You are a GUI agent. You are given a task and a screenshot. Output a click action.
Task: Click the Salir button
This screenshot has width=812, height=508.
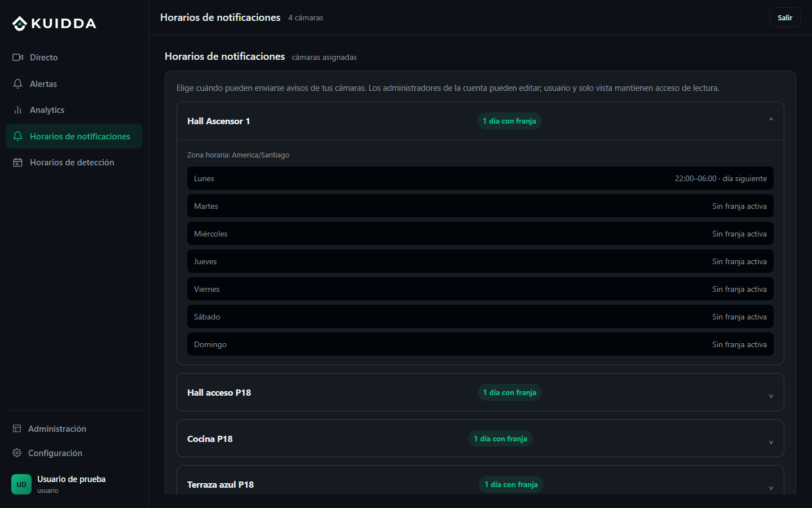pyautogui.click(x=785, y=17)
